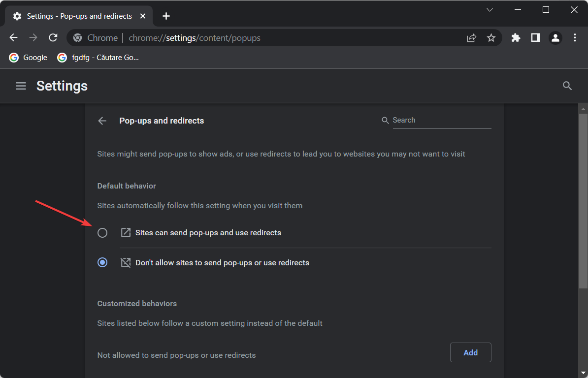
Task: Click the vertical scrollbar thumb
Action: [x=583, y=201]
